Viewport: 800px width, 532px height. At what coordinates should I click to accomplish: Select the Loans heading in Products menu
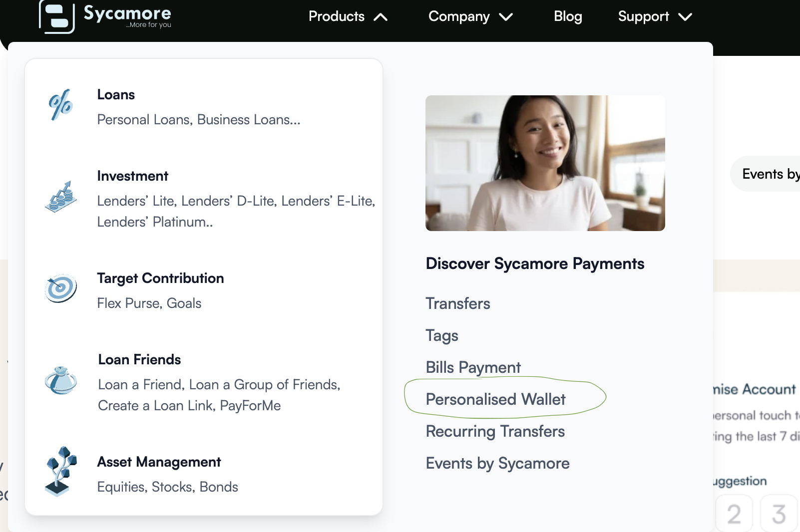116,94
